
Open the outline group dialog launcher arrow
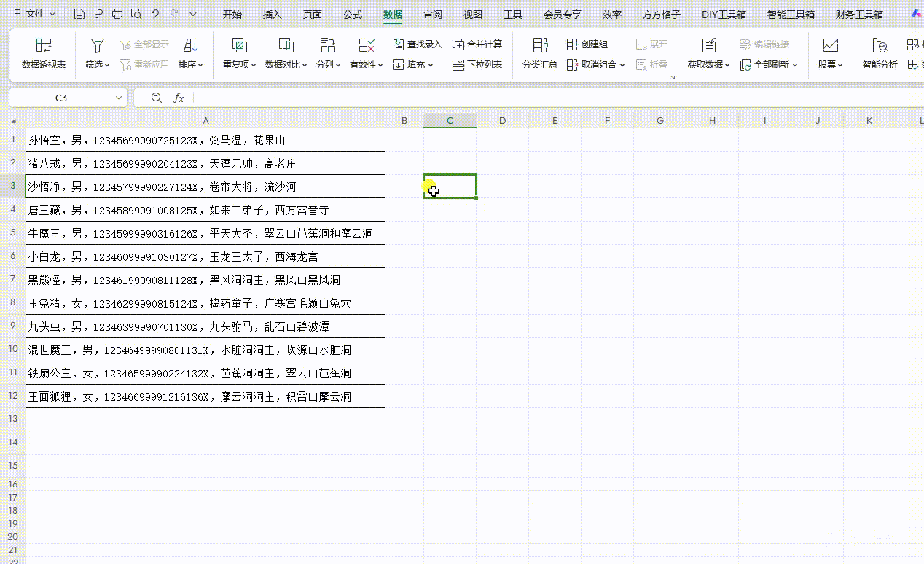pyautogui.click(x=673, y=77)
